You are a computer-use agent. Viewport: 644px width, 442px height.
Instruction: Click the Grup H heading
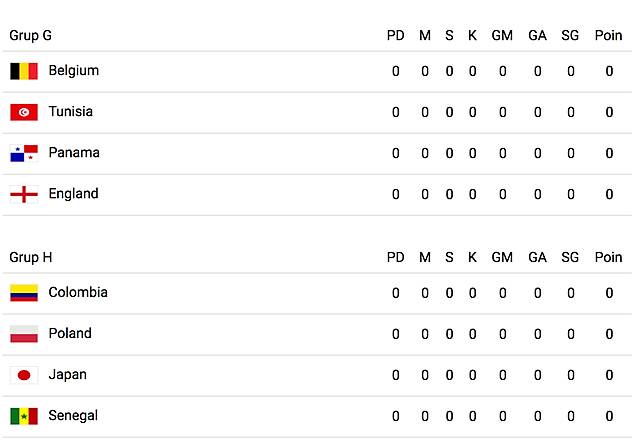coord(30,258)
